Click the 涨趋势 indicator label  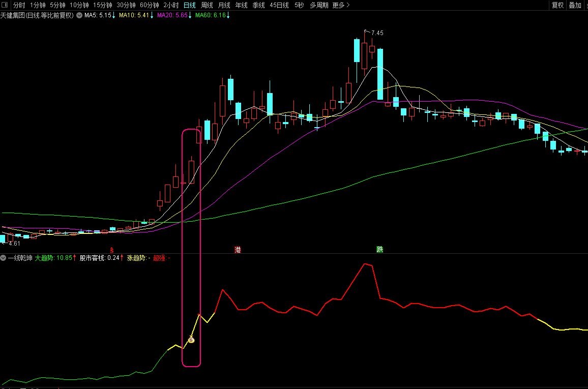[138, 258]
